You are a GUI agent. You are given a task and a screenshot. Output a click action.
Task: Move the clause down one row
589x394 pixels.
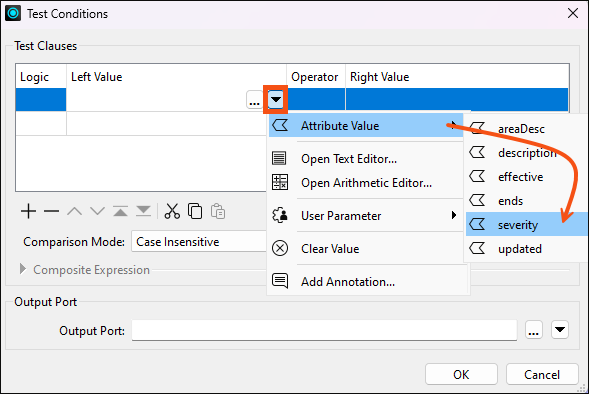(97, 211)
